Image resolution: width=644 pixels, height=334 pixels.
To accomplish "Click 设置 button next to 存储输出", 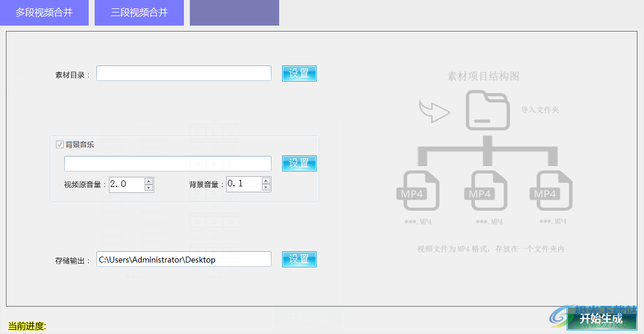I will tap(299, 259).
